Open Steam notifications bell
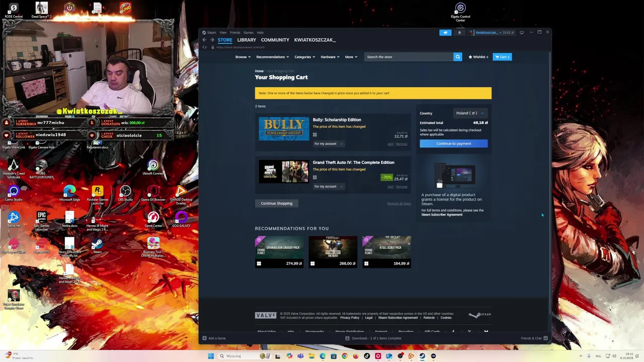 point(459,33)
